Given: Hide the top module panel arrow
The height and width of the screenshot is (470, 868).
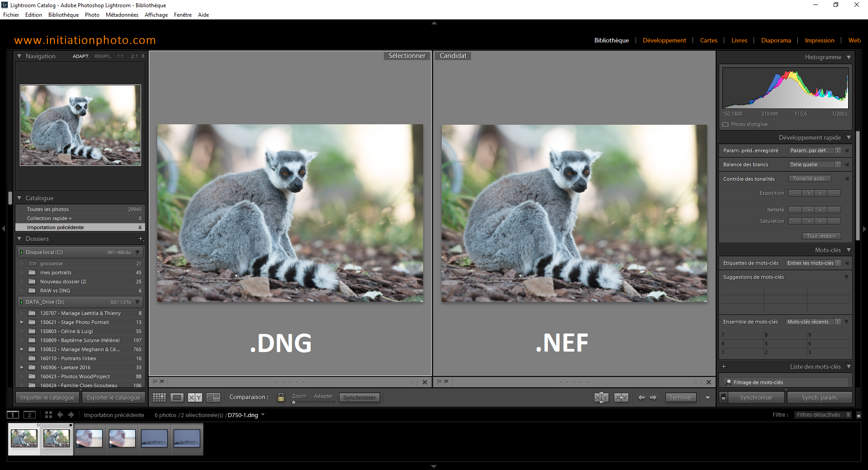Looking at the screenshot, I should [434, 23].
